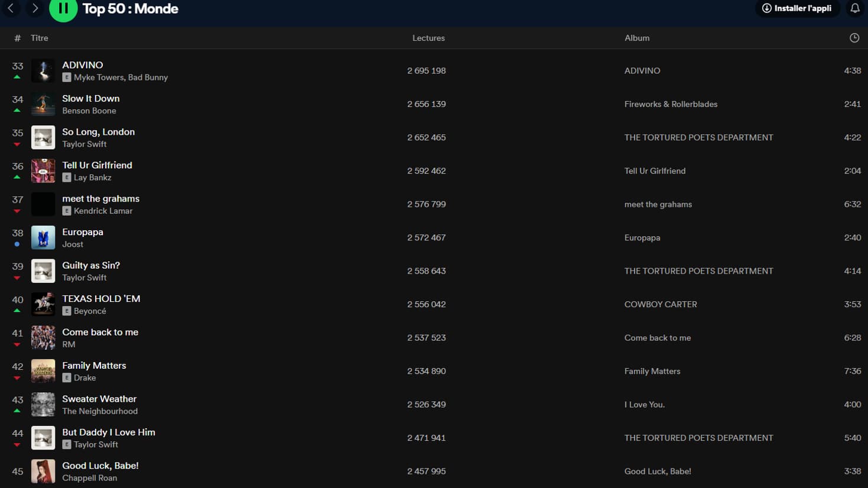Click the explicit E badge beside Drake

point(67,378)
